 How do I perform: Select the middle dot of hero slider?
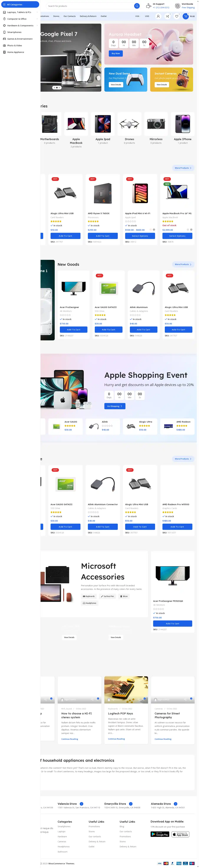click(x=56, y=88)
